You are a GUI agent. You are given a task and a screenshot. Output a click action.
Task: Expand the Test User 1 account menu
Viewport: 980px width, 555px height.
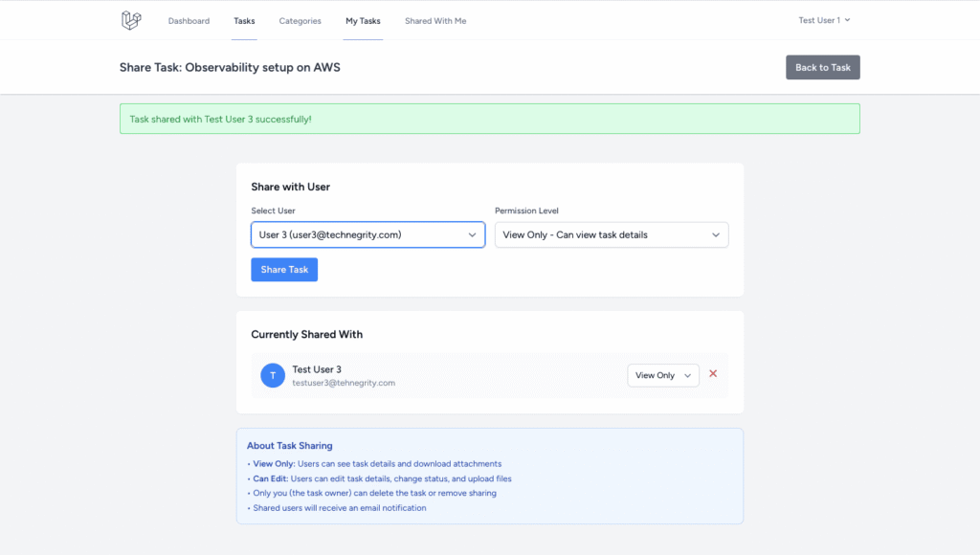(x=824, y=20)
